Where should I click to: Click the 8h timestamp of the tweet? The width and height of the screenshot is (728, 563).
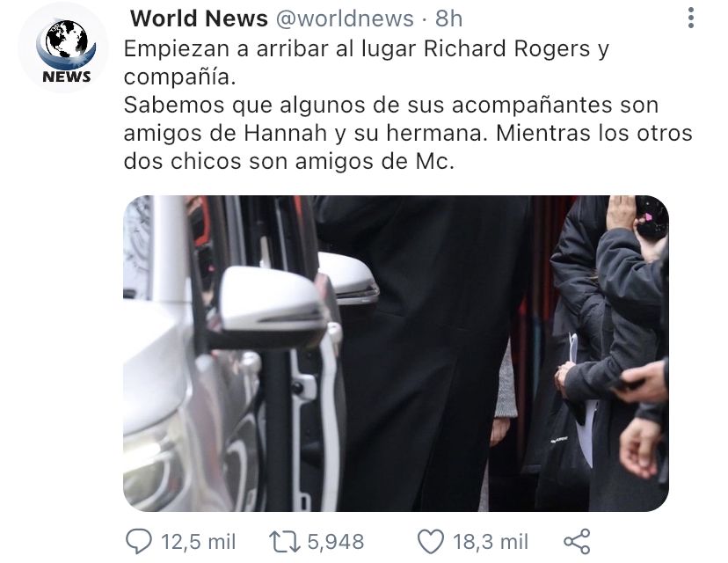tap(448, 19)
